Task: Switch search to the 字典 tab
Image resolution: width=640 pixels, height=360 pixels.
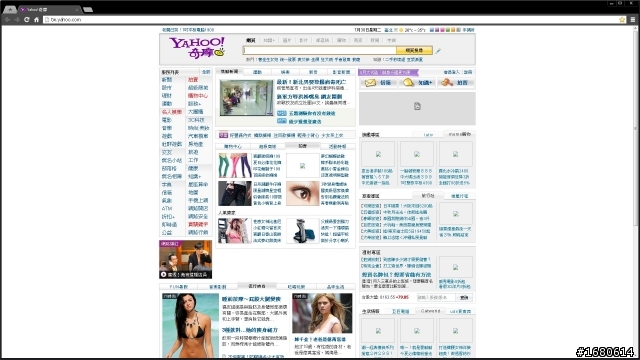Action: click(391, 40)
